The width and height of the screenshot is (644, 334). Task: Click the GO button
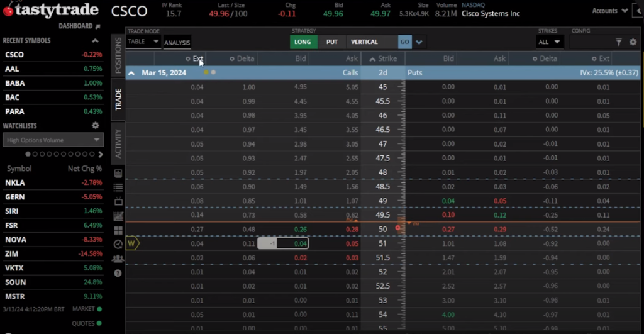click(x=404, y=42)
